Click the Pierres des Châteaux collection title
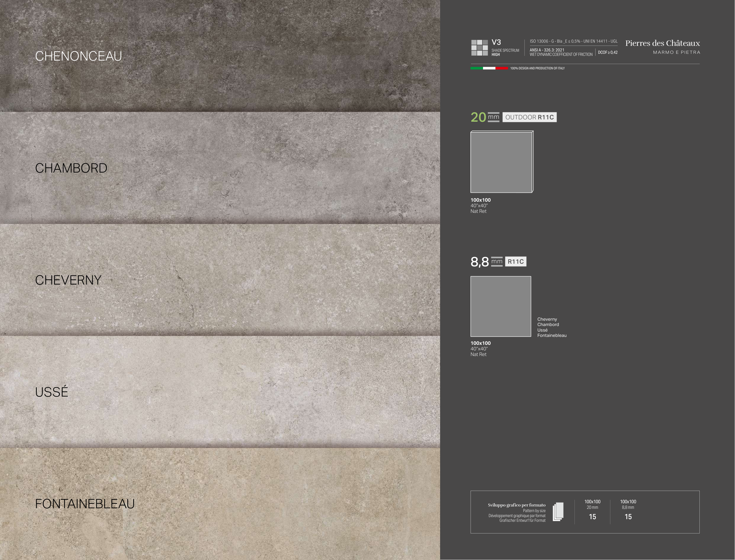Screen dimensions: 735x560 (662, 43)
